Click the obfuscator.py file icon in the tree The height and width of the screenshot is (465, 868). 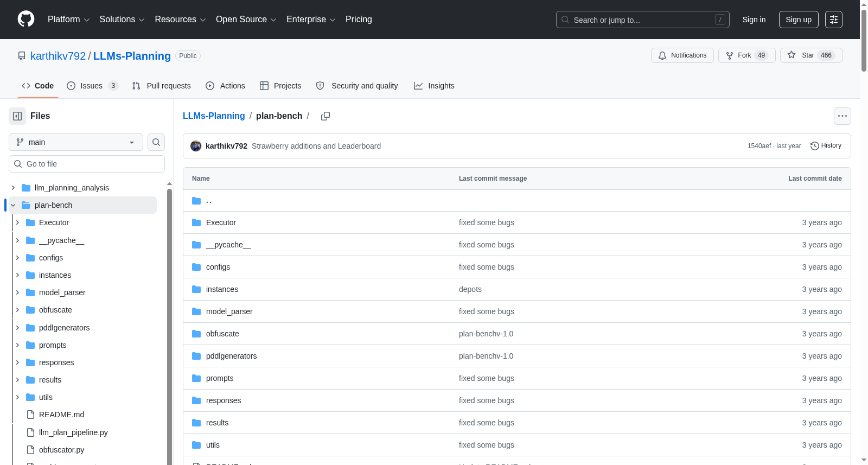(x=30, y=450)
